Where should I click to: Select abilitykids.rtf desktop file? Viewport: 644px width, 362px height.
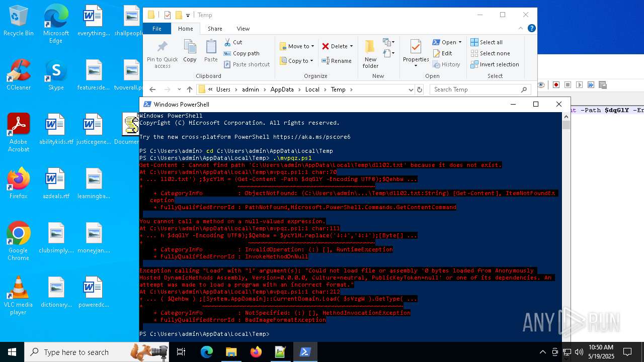pos(55,130)
